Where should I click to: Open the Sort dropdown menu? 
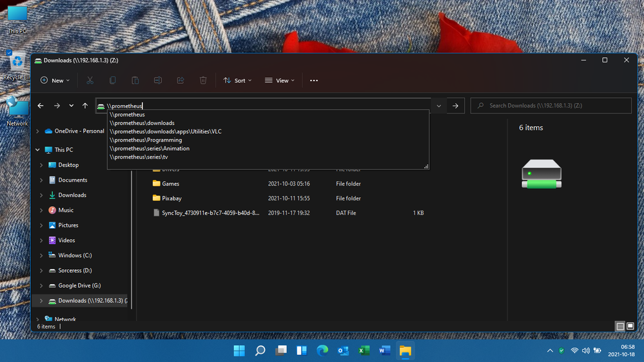point(237,81)
